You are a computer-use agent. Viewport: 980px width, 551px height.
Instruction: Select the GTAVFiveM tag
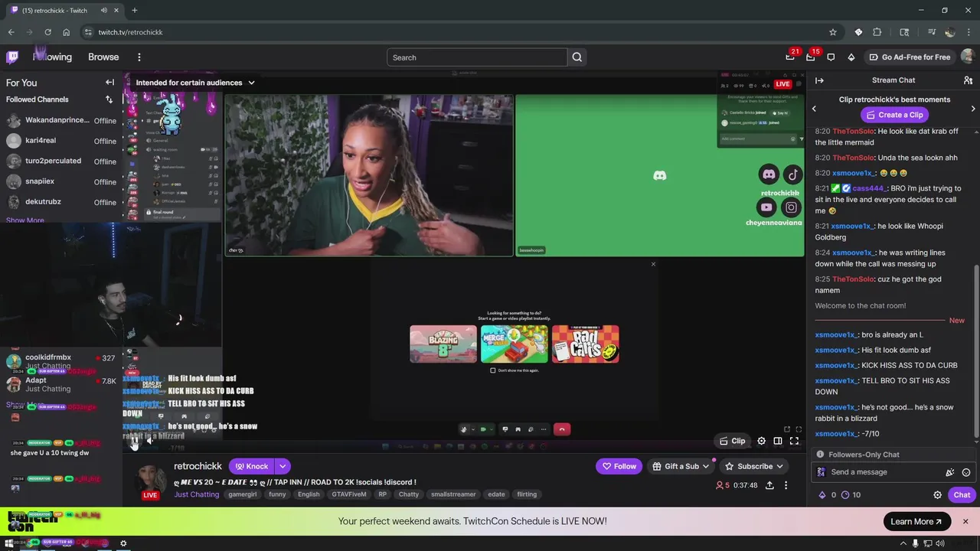pyautogui.click(x=349, y=494)
